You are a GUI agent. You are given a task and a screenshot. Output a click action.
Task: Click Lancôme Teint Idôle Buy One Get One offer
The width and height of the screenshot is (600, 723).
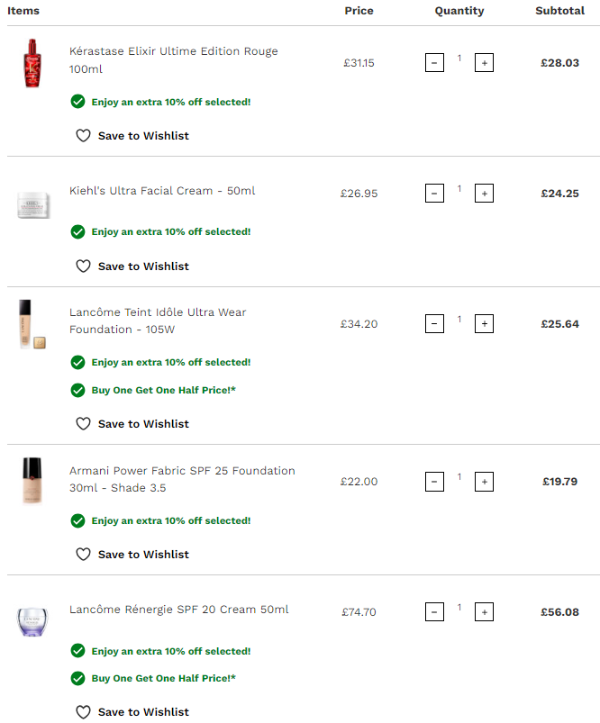point(163,390)
